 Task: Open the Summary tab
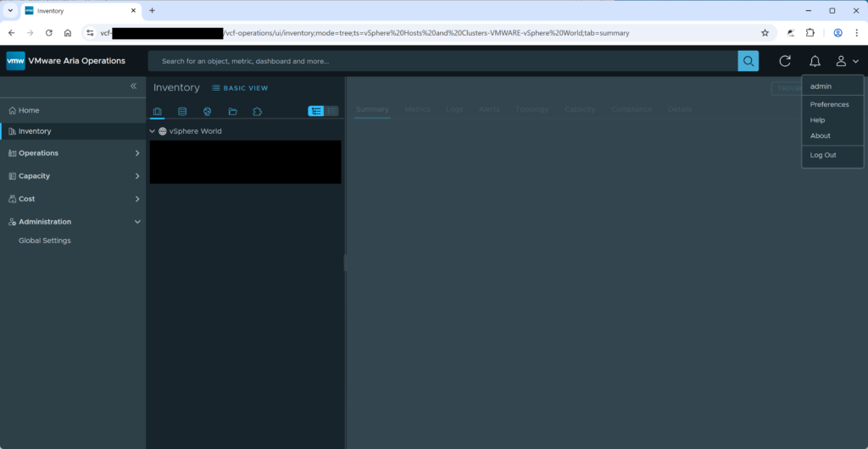pyautogui.click(x=372, y=109)
